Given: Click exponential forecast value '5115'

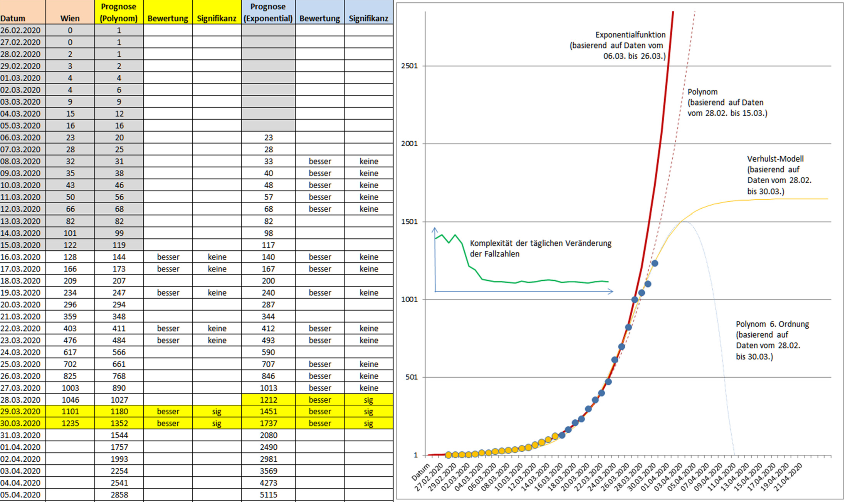Looking at the screenshot, I should pos(268,495).
